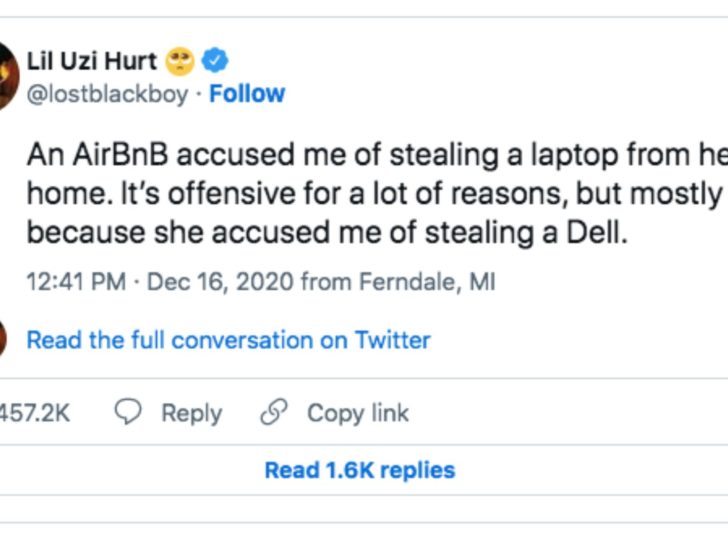Image resolution: width=728 pixels, height=546 pixels.
Task: Click the Copy link chain icon
Action: click(x=273, y=413)
